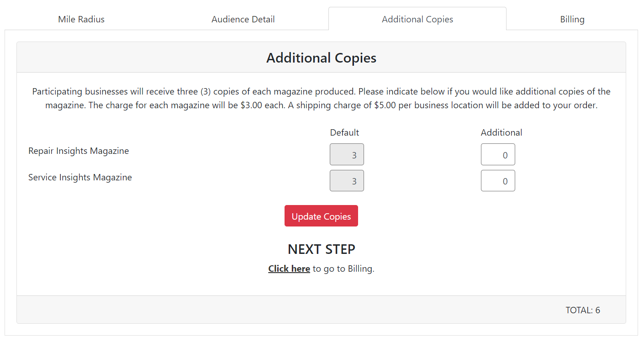Screen dimensions: 644x337
Task: Click the Additional Copies panel heading
Action: tap(321, 58)
